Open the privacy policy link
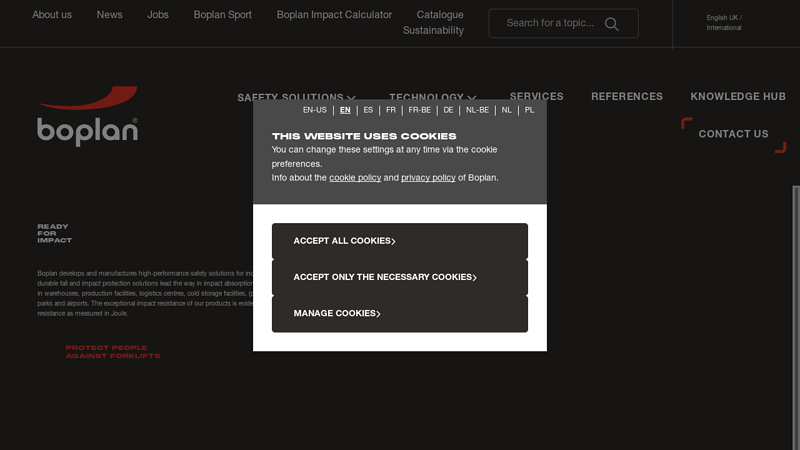The width and height of the screenshot is (800, 450). [428, 178]
